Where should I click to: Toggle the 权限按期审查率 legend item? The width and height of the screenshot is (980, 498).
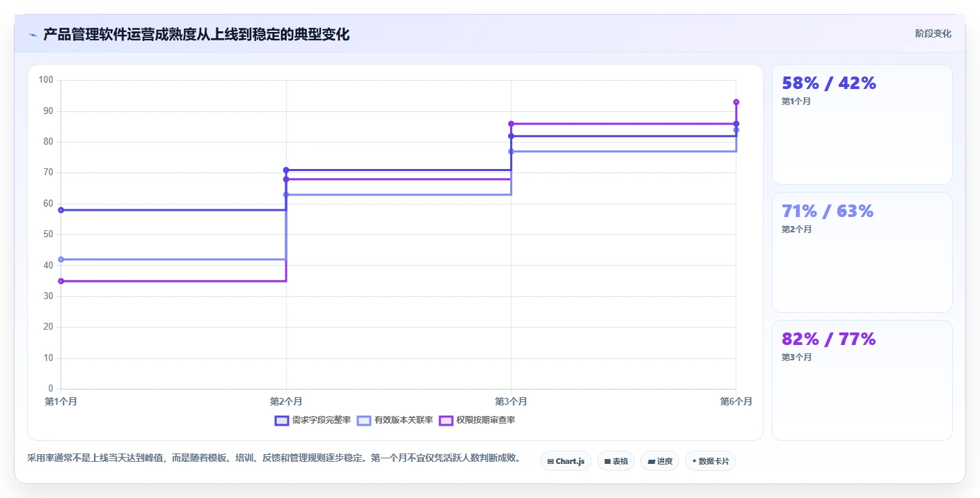(x=477, y=420)
